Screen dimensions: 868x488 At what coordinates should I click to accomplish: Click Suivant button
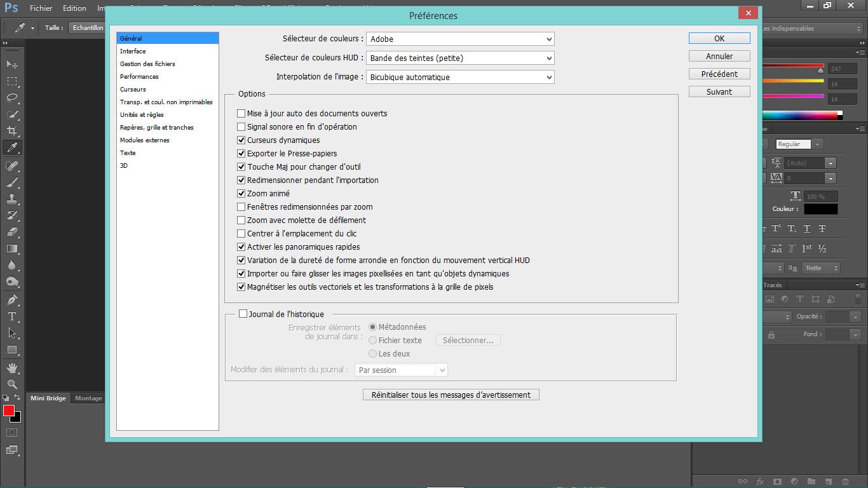pos(719,91)
